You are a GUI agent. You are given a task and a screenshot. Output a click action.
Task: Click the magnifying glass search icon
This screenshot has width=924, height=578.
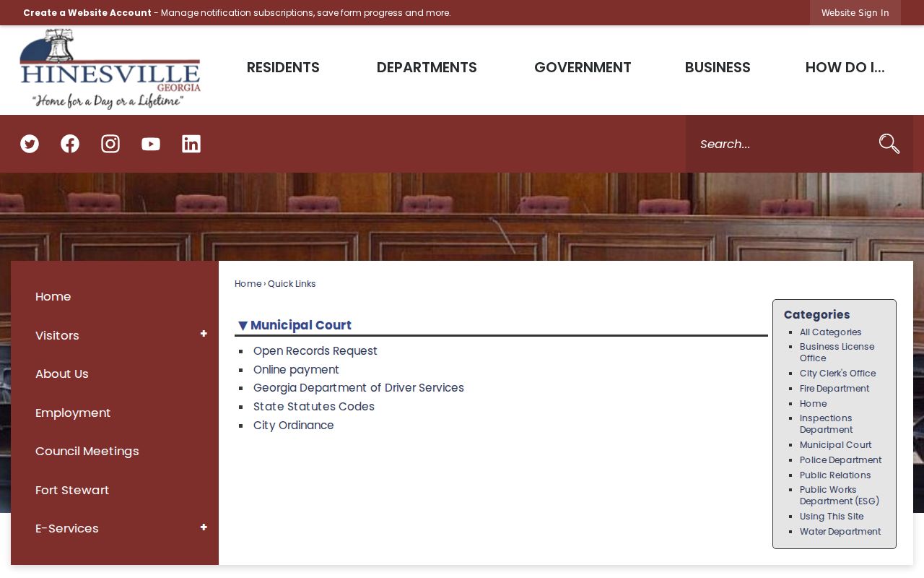click(889, 144)
